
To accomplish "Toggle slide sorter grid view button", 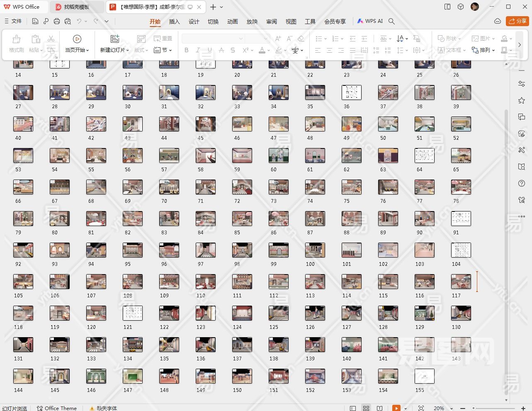I will 366,408.
